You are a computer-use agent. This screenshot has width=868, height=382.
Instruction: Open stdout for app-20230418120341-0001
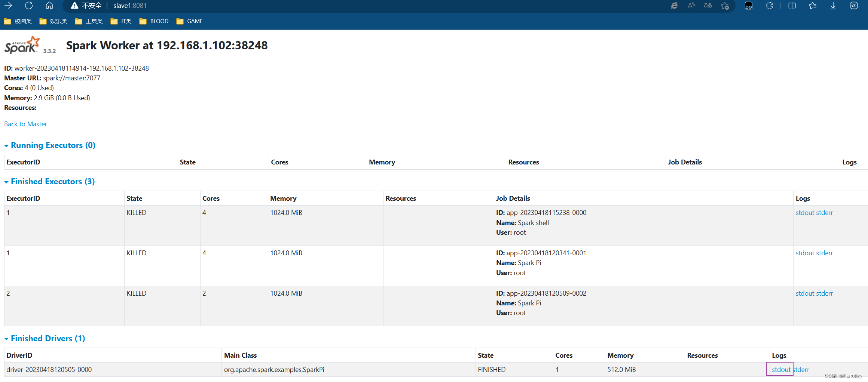tap(805, 253)
